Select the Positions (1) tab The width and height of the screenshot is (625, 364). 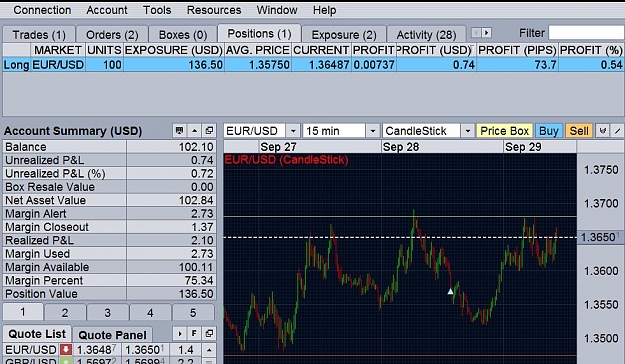(x=259, y=33)
